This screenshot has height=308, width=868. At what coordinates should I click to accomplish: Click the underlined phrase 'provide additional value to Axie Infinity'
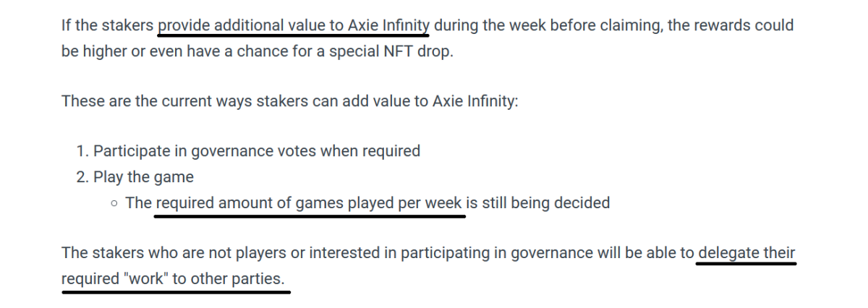click(x=293, y=26)
